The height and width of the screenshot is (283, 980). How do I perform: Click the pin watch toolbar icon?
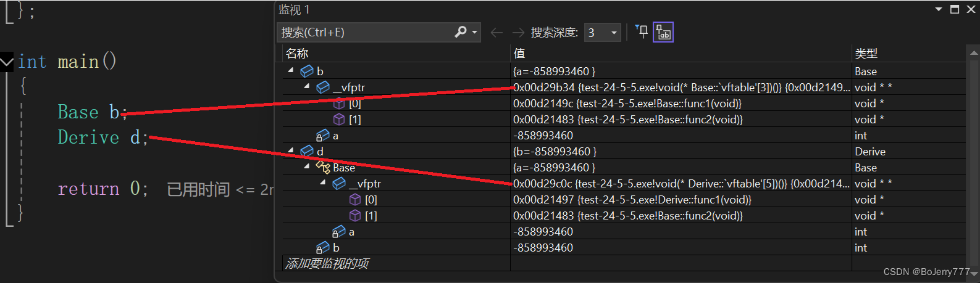(642, 31)
